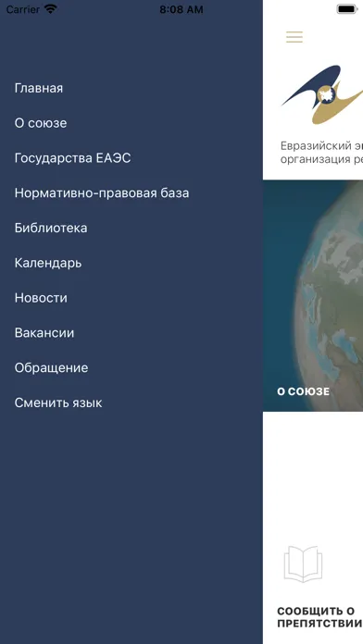Tap the 8:08 AM clock
Viewport: 363px width, 644px height.
[181, 9]
